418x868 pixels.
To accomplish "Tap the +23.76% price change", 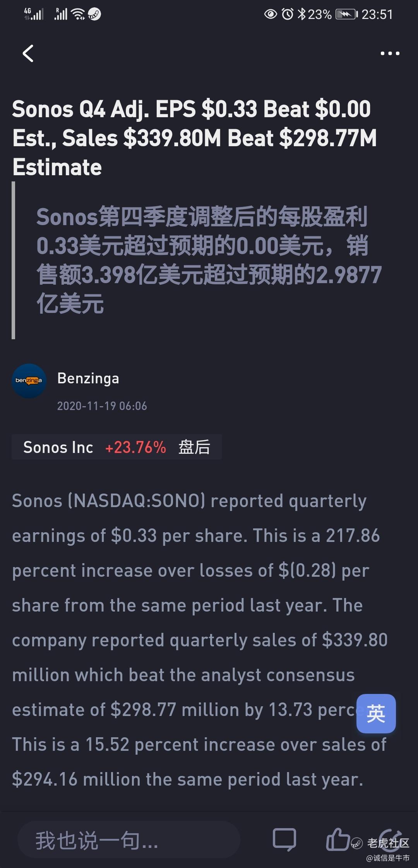I will click(x=135, y=447).
